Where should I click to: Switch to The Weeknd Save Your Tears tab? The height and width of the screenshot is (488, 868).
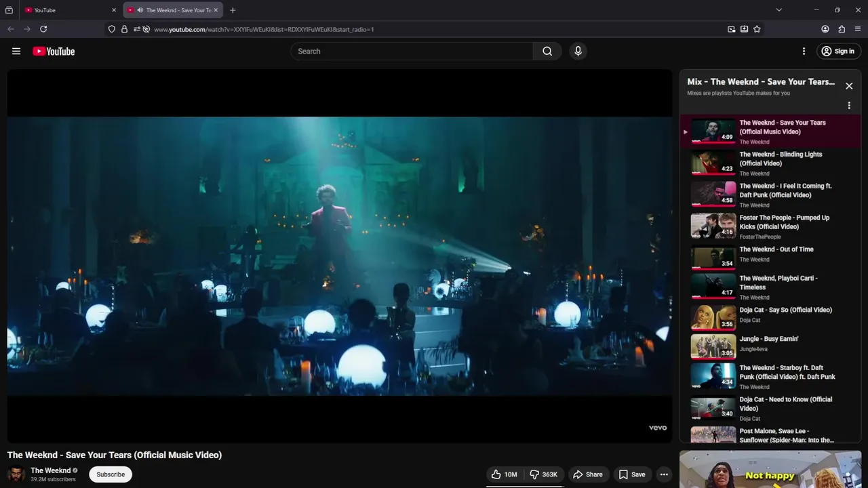173,10
